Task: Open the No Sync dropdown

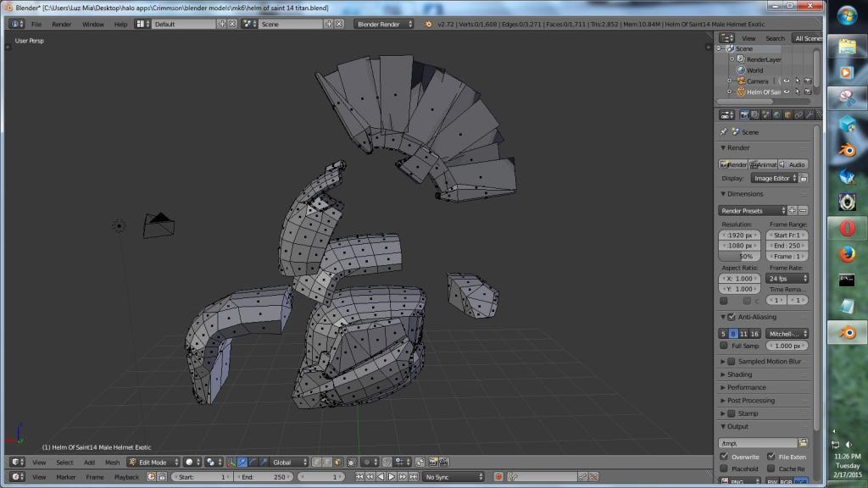Action: coord(453,476)
